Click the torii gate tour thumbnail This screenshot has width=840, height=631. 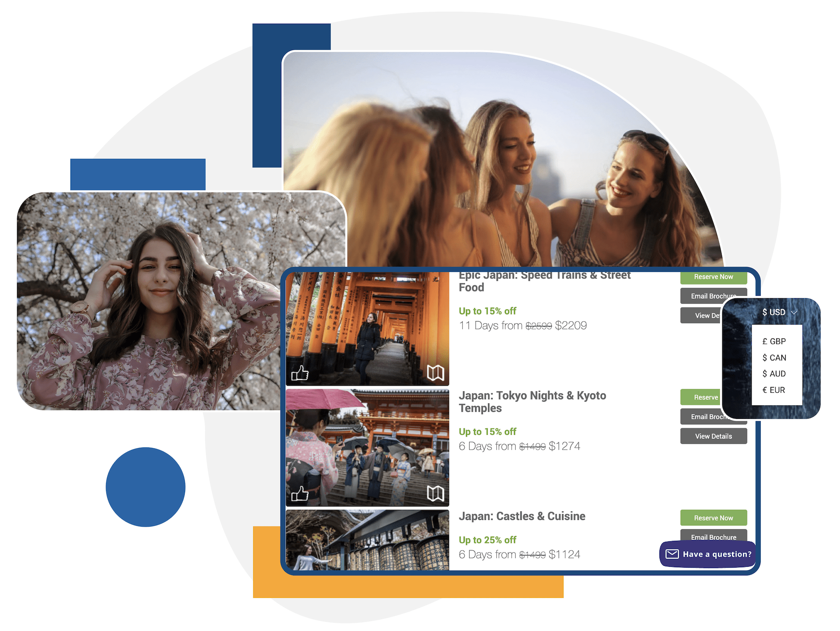367,328
